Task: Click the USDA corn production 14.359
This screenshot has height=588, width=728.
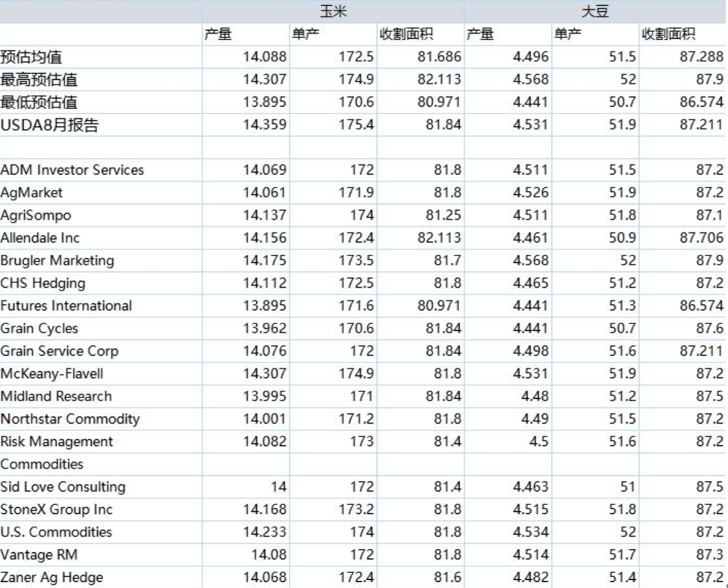Action: [264, 125]
